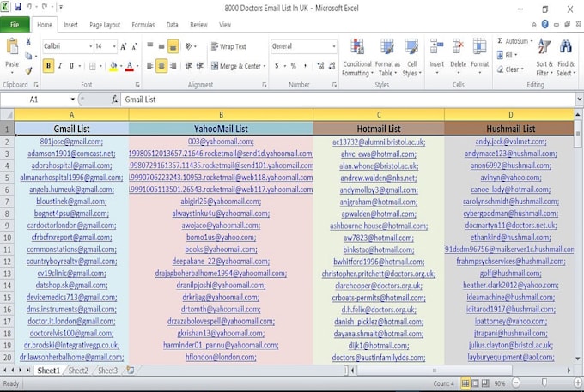Open the File tab
The width and height of the screenshot is (584, 392).
(x=15, y=25)
